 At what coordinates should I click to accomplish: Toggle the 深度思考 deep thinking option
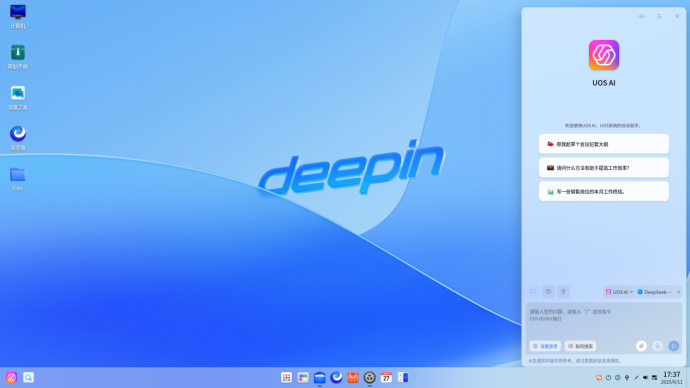pyautogui.click(x=545, y=346)
